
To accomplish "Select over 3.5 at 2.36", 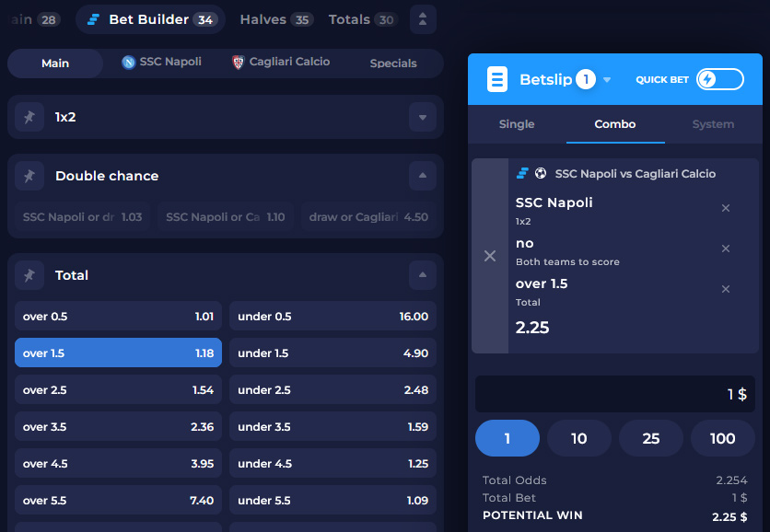I will [x=118, y=426].
